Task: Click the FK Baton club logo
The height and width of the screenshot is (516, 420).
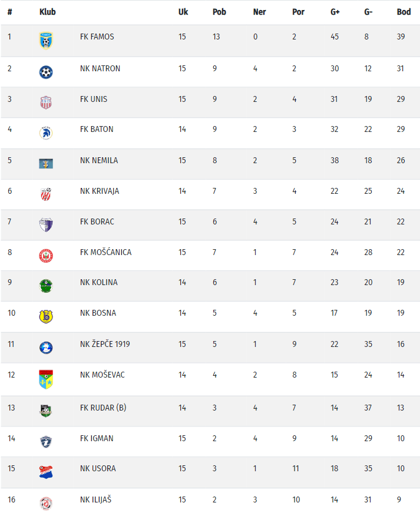Action: 46,133
